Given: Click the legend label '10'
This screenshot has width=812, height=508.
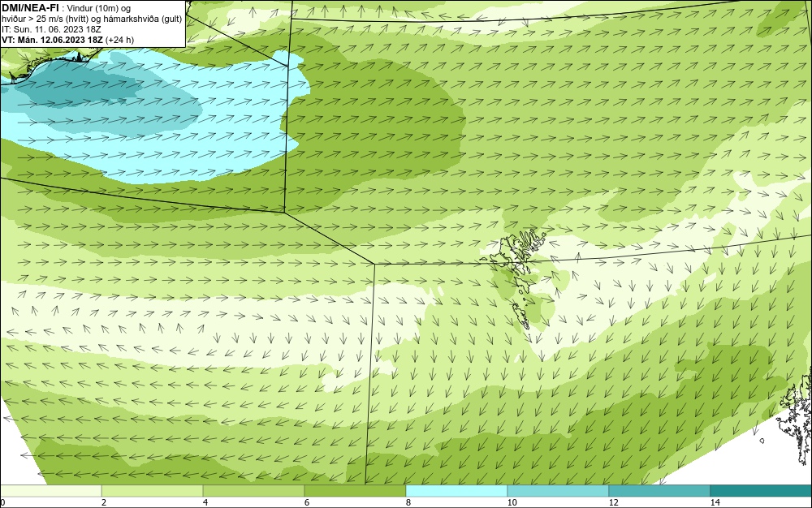Looking at the screenshot, I should 512,502.
